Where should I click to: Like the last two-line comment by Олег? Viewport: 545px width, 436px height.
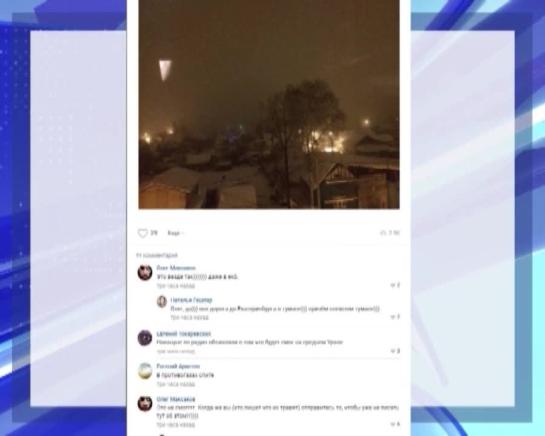point(395,424)
